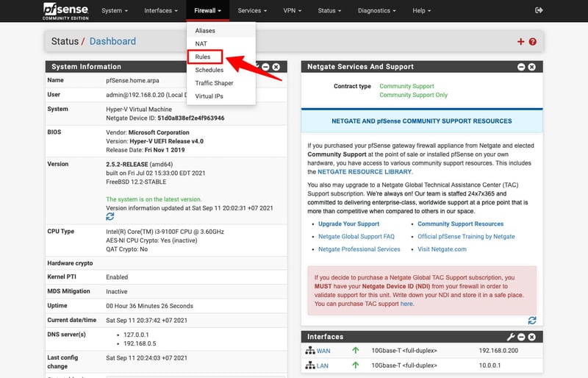Click Netgate and pfSense Community Support Resources banner
The width and height of the screenshot is (588, 378).
422,121
